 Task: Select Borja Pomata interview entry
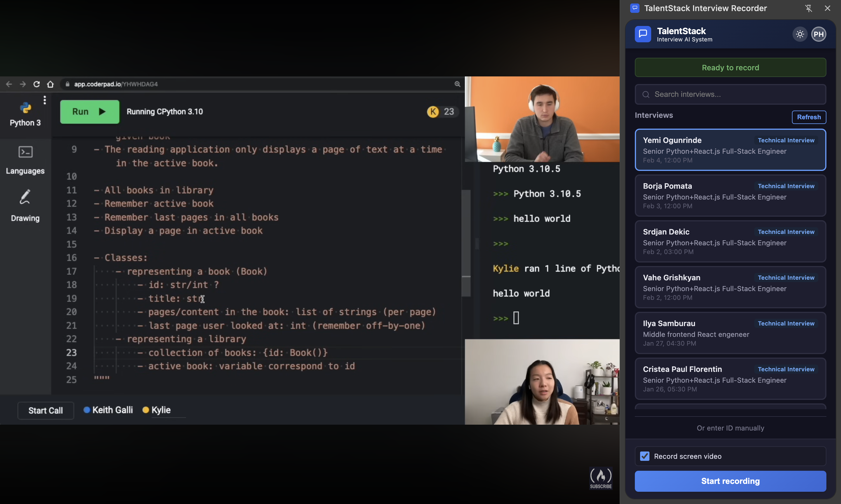730,196
